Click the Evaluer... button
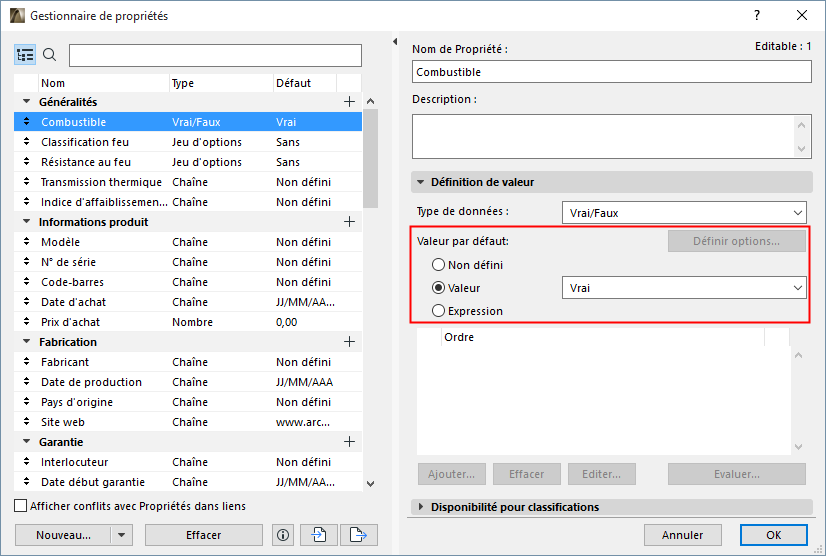The height and width of the screenshot is (556, 826). pyautogui.click(x=736, y=474)
